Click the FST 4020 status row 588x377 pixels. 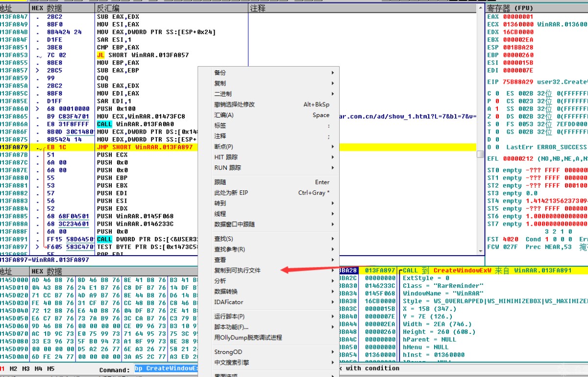click(x=537, y=239)
